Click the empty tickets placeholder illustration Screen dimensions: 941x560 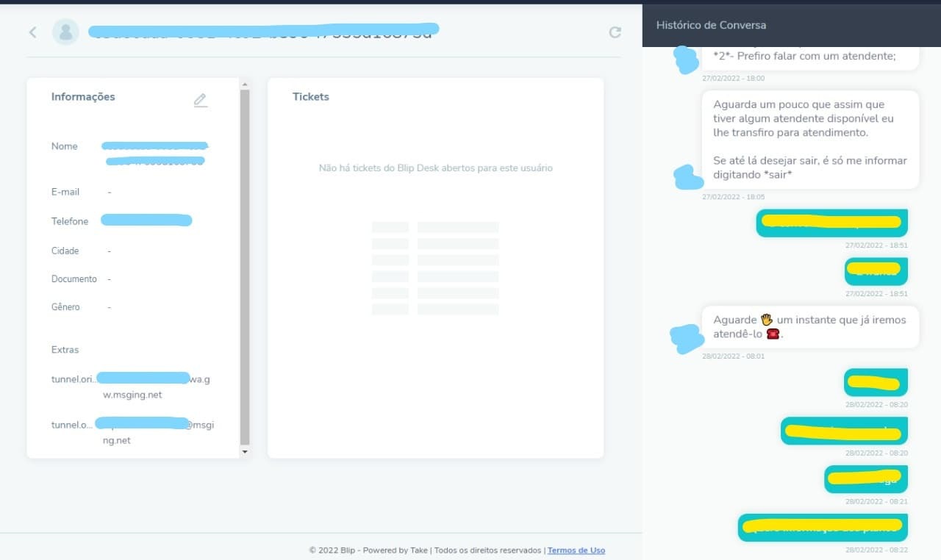coord(435,268)
